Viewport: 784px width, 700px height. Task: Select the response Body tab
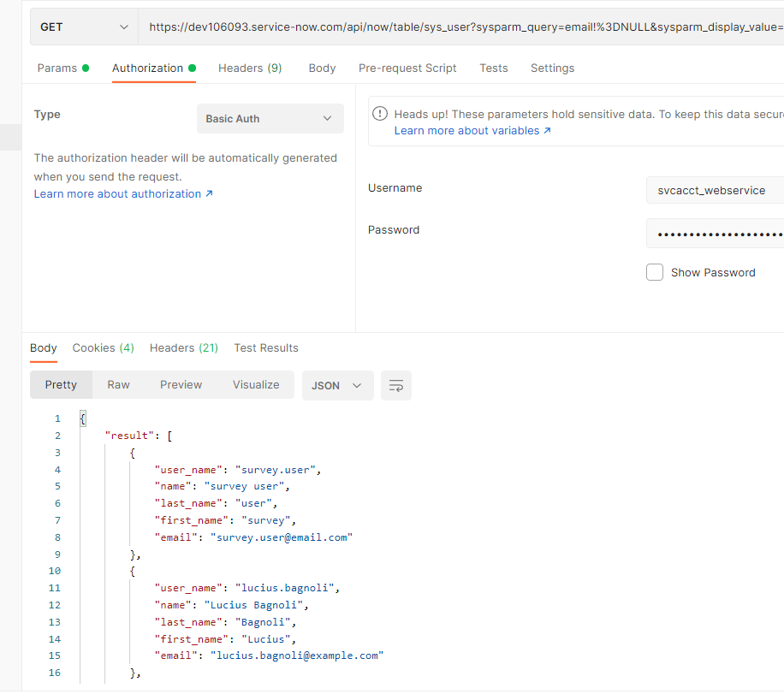click(x=44, y=348)
